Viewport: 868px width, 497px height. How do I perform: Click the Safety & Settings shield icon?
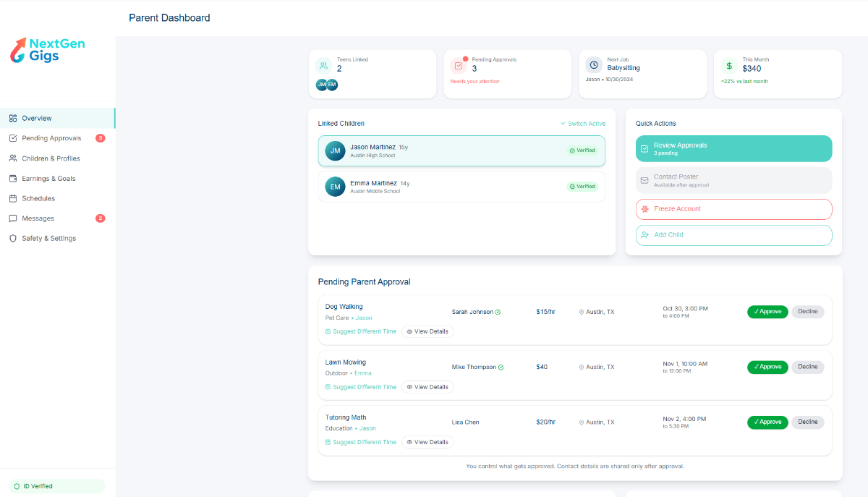coord(14,238)
